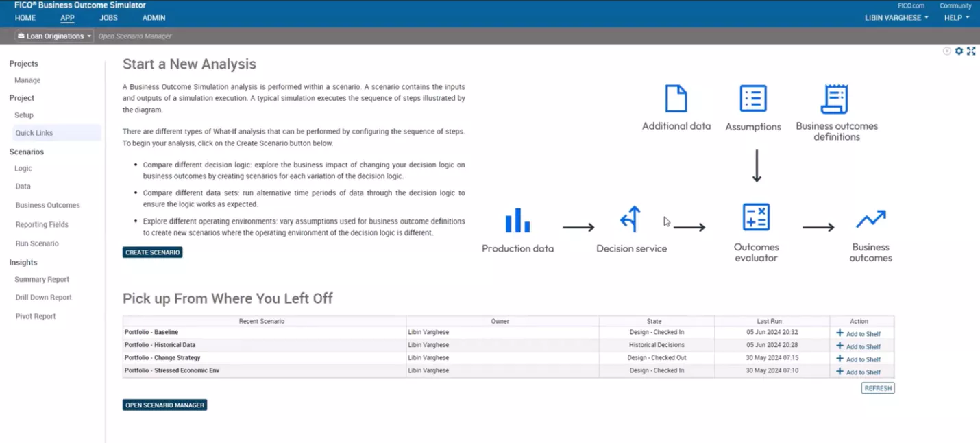Open the Portfolio - Historical Data scenario

160,345
